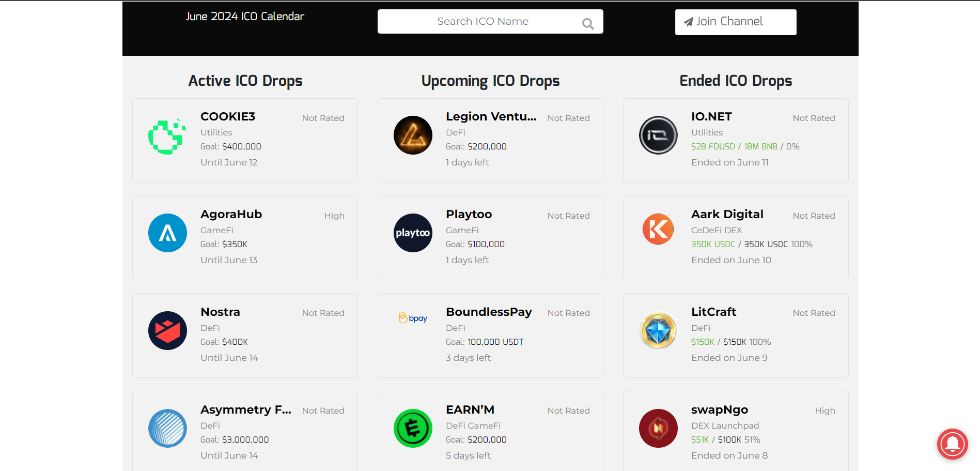Open the Asymmetry F... project title

pos(246,409)
